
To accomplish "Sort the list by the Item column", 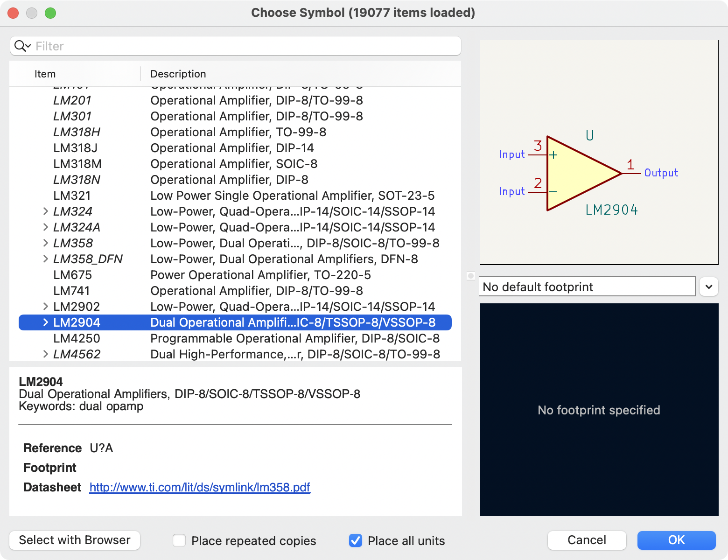I will click(45, 74).
